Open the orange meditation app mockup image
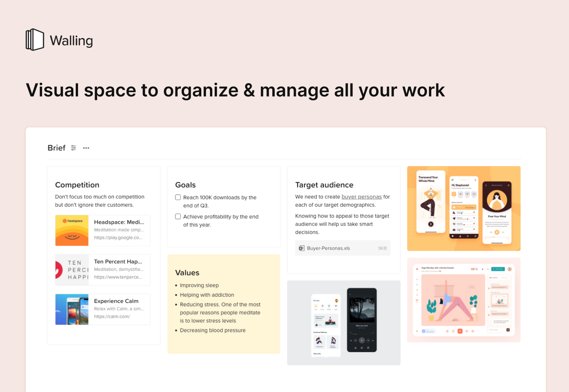Screen dimensions: 569x392 coord(464,209)
